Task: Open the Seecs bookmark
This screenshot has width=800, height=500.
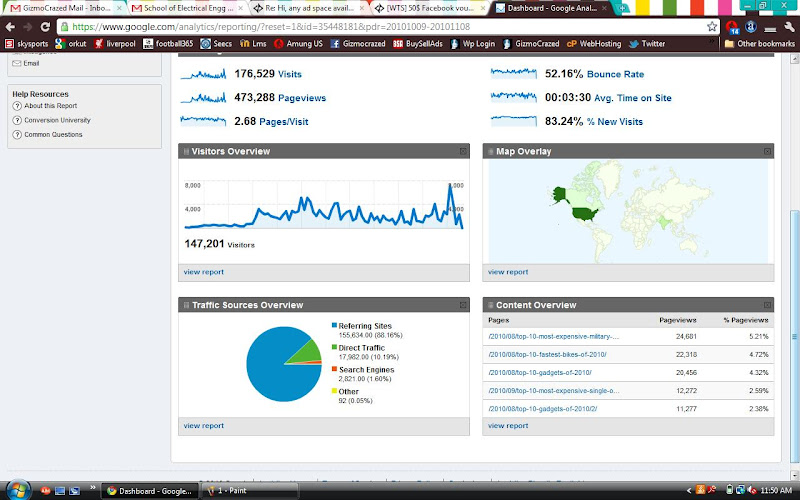Action: [x=216, y=44]
